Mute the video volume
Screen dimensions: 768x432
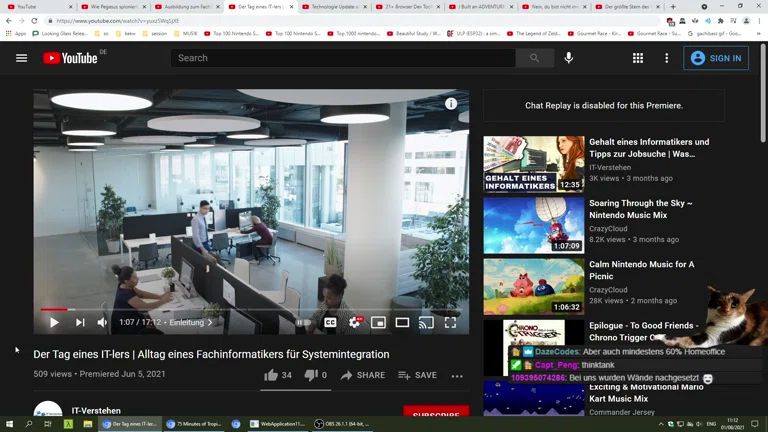(102, 323)
